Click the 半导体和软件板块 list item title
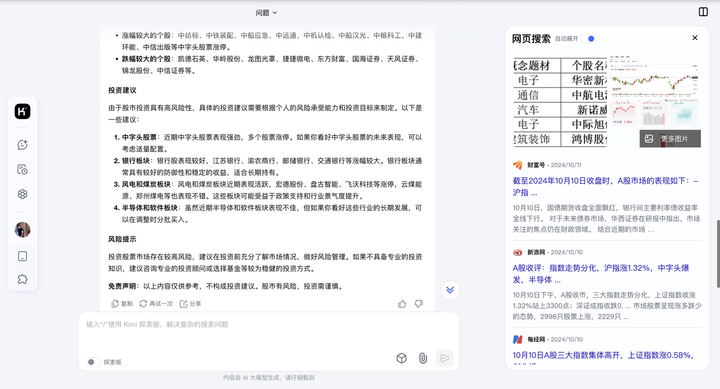The image size is (720, 389). [x=150, y=208]
